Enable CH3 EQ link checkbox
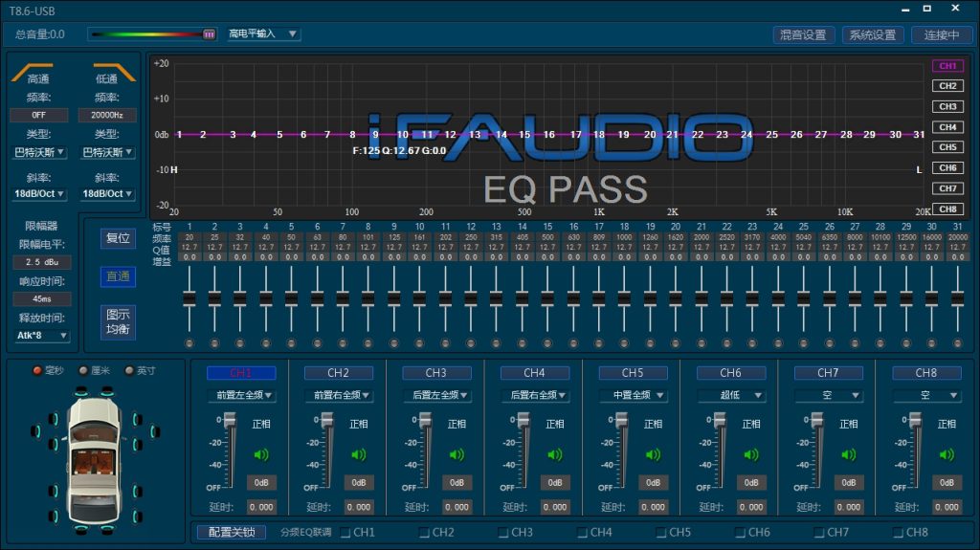Viewport: 980px width, 550px height. [503, 533]
